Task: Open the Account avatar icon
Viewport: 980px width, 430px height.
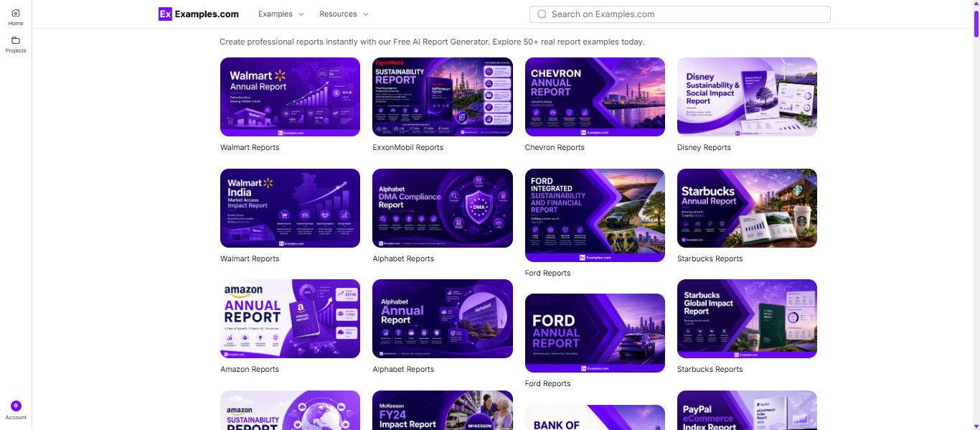Action: pyautogui.click(x=16, y=406)
